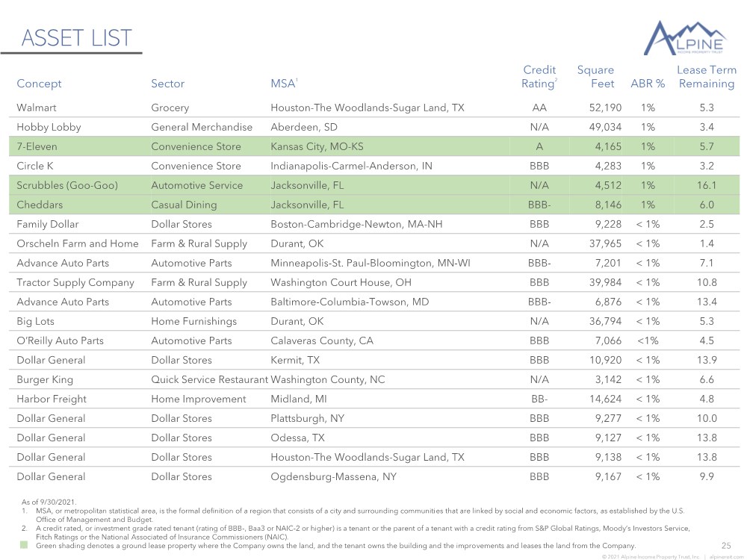Click the ABR % column header
747x560 pixels.
(648, 84)
